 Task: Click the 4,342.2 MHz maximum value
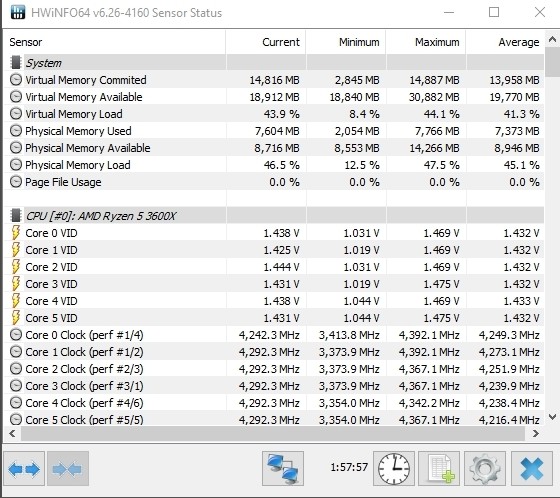tap(429, 403)
